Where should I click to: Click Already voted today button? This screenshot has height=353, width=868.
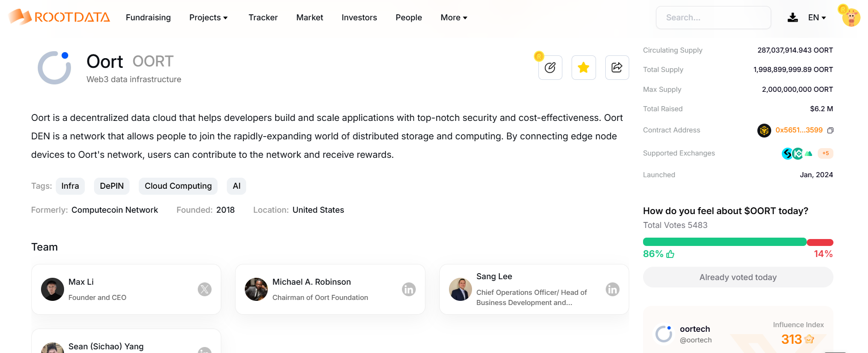pos(738,277)
